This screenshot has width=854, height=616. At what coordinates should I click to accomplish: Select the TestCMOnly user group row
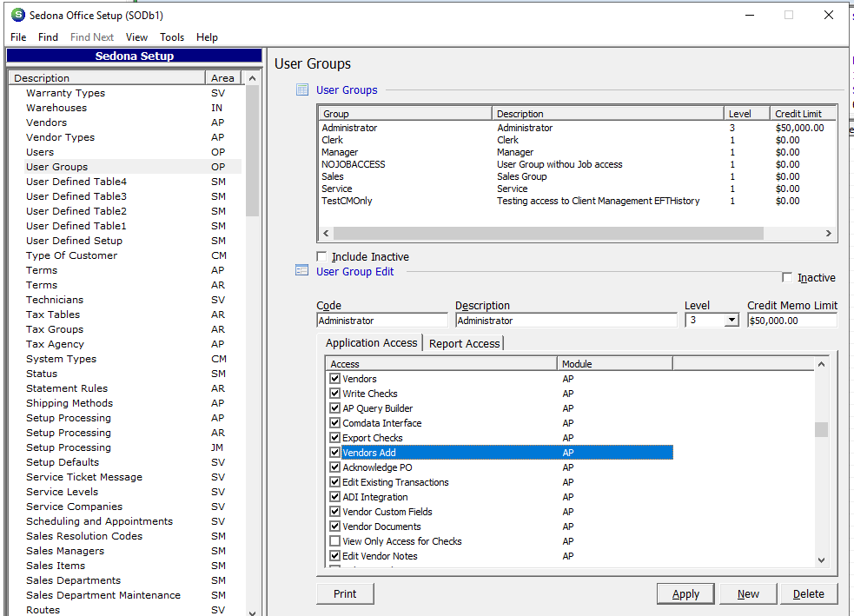578,201
